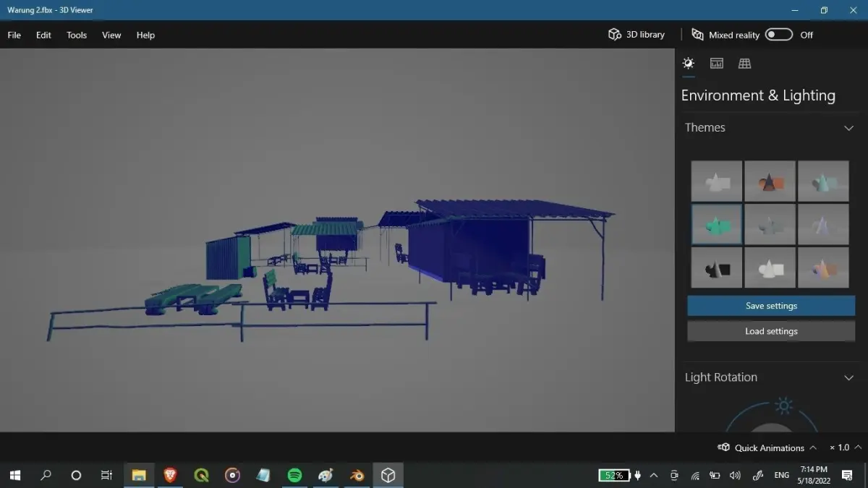The width and height of the screenshot is (868, 488).
Task: Launch Brave browser from the taskbar
Action: pos(170,475)
